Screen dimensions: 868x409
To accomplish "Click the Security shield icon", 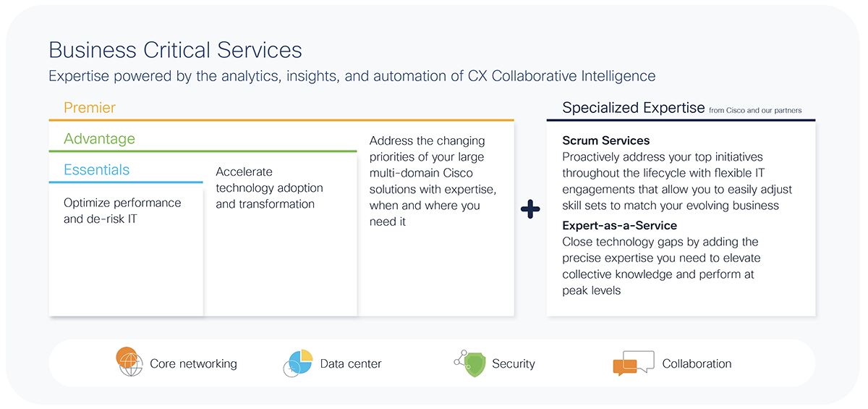I will 472,362.
